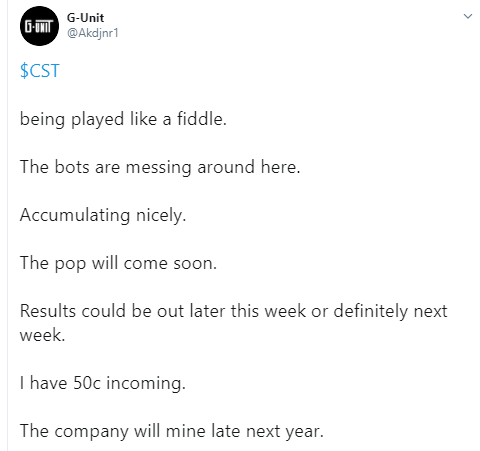Select the 'being played like a fiddle' line
This screenshot has height=451, width=480.
(123, 119)
